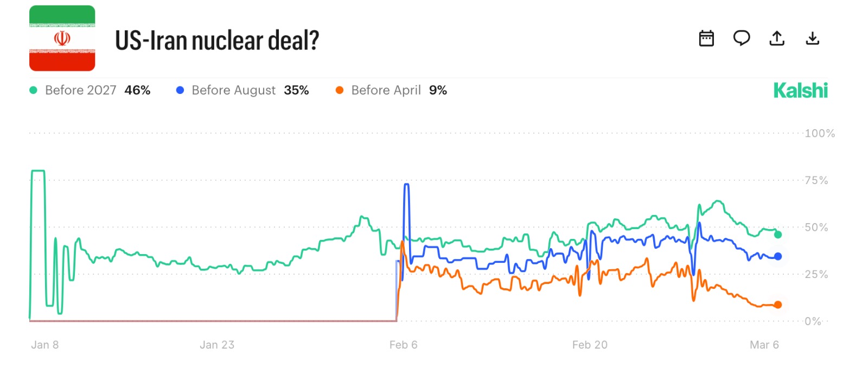Screen dimensions: 868x373
Task: Click the green Before 2027 legend dot
Action: 33,90
